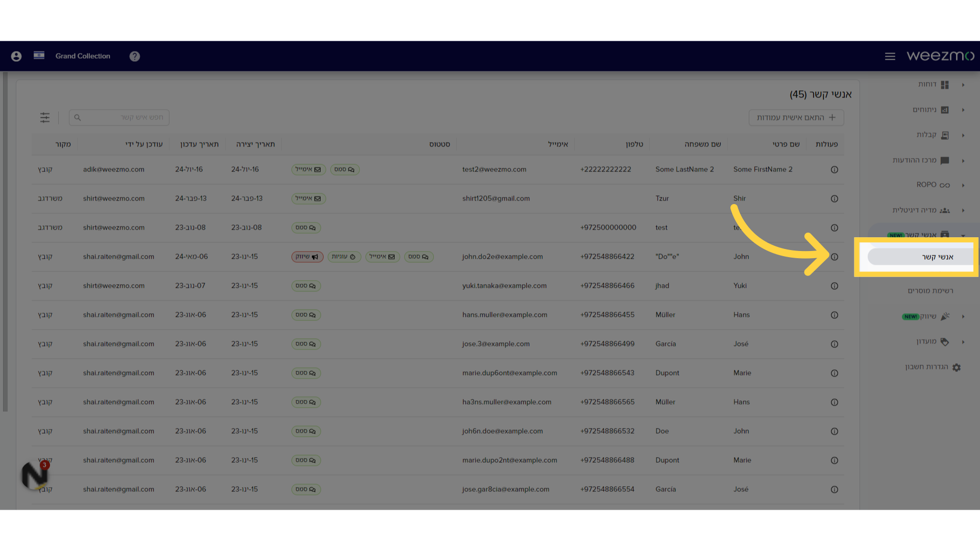Open the רשימת מוסרים submenu item
The image size is (980, 551).
(930, 291)
